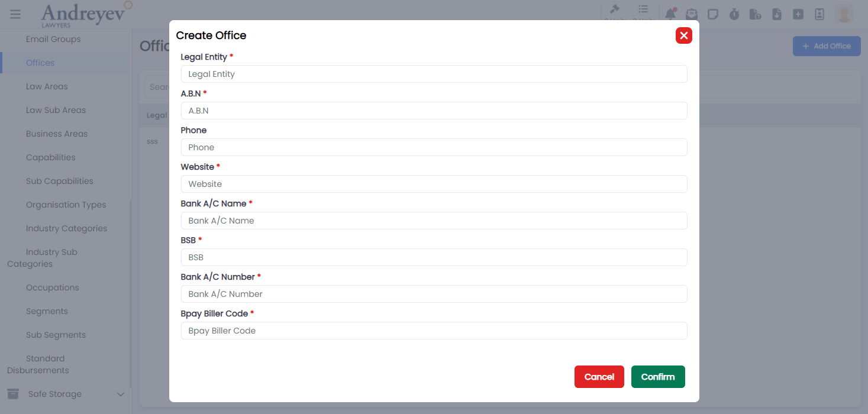
Task: Open the notifications bell
Action: point(670,13)
